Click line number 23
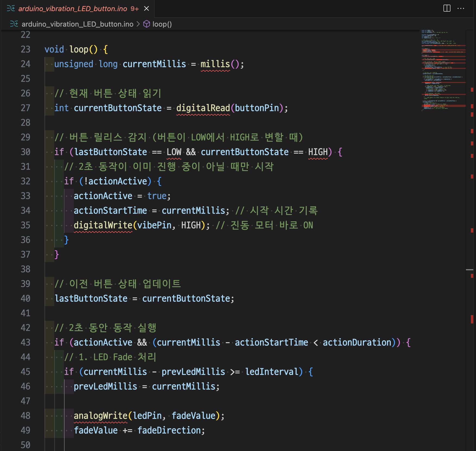 (x=26, y=49)
